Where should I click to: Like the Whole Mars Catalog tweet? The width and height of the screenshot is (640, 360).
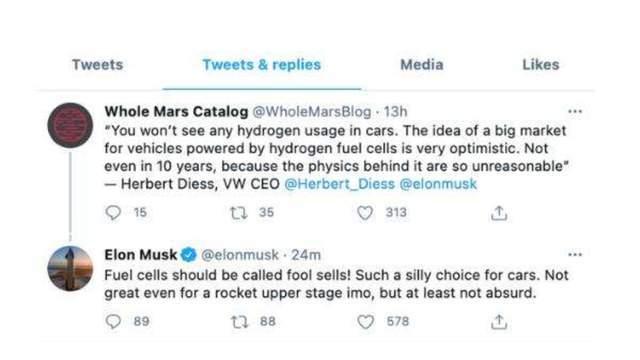pyautogui.click(x=365, y=213)
